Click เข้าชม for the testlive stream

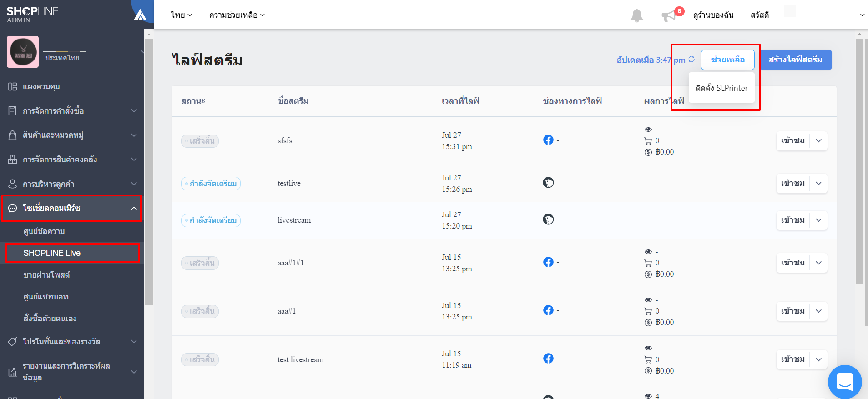click(x=793, y=183)
